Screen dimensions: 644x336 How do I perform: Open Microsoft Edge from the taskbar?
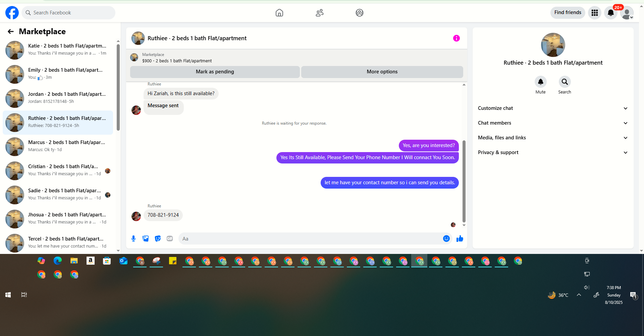(58, 261)
